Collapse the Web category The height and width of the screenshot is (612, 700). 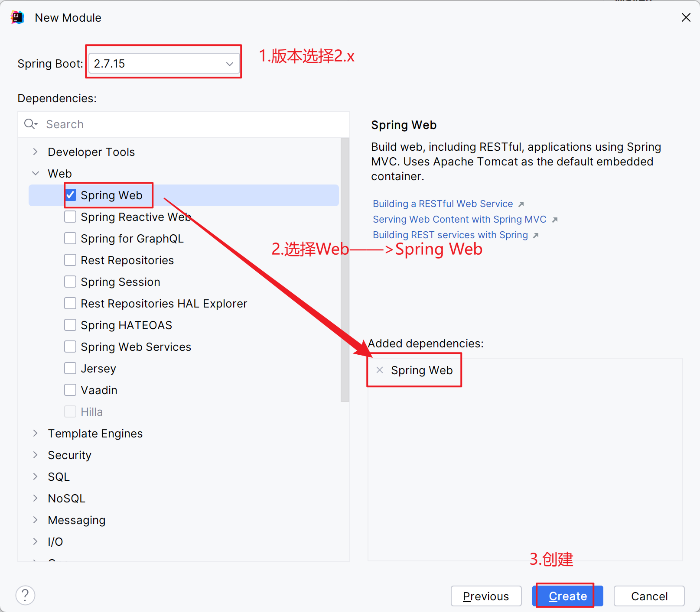click(x=36, y=173)
